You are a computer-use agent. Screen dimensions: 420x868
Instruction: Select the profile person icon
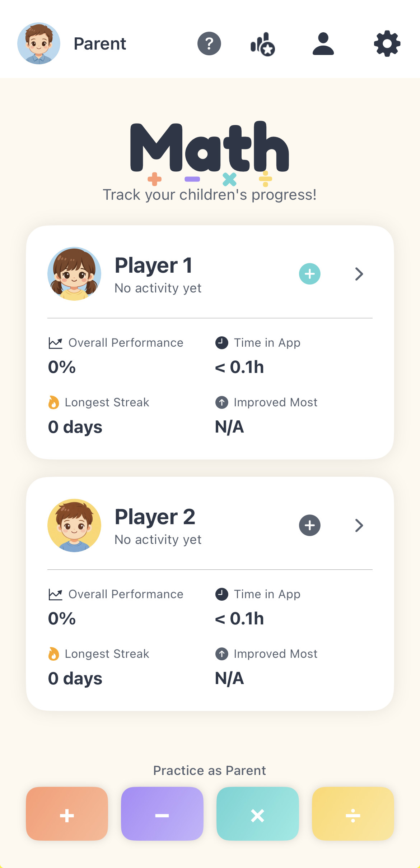tap(323, 43)
